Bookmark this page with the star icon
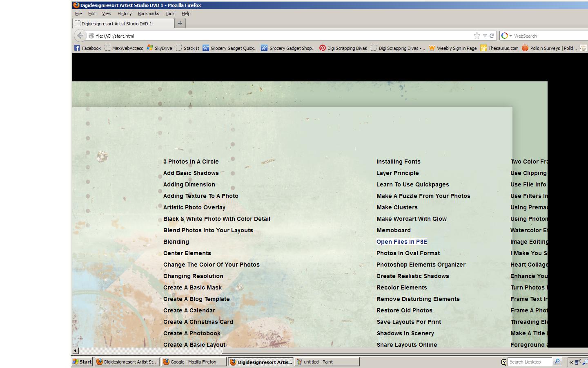Screen dimensions: 588x368 click(477, 36)
